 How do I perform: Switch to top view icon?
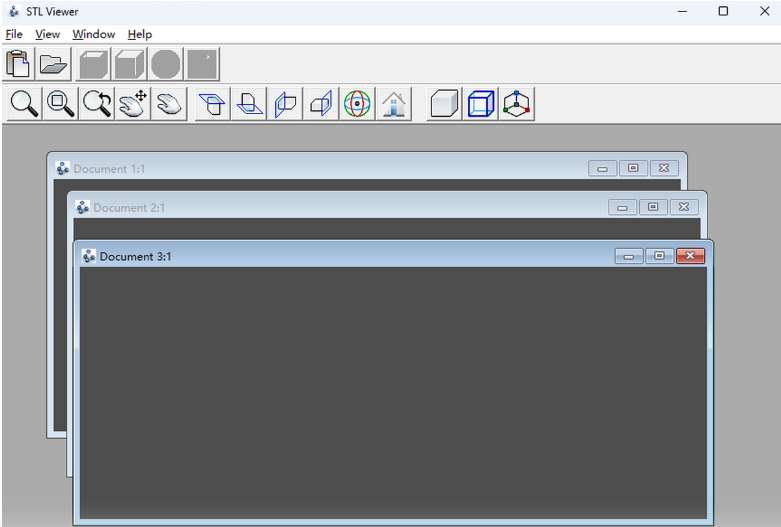coord(212,103)
